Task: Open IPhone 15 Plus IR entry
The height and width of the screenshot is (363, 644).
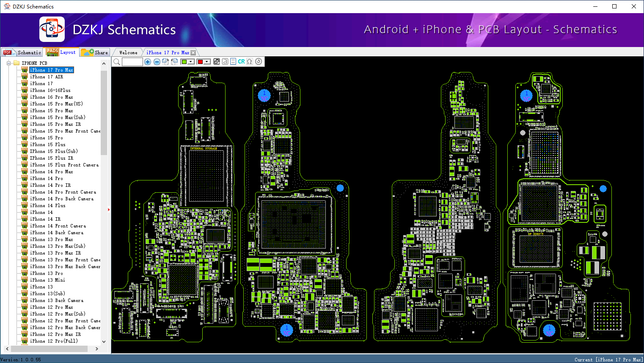Action: [x=52, y=158]
